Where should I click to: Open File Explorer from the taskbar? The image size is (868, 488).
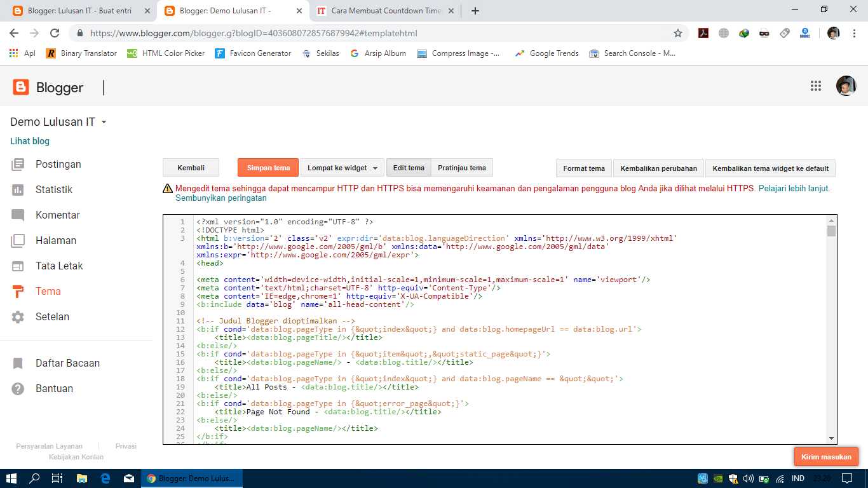82,478
